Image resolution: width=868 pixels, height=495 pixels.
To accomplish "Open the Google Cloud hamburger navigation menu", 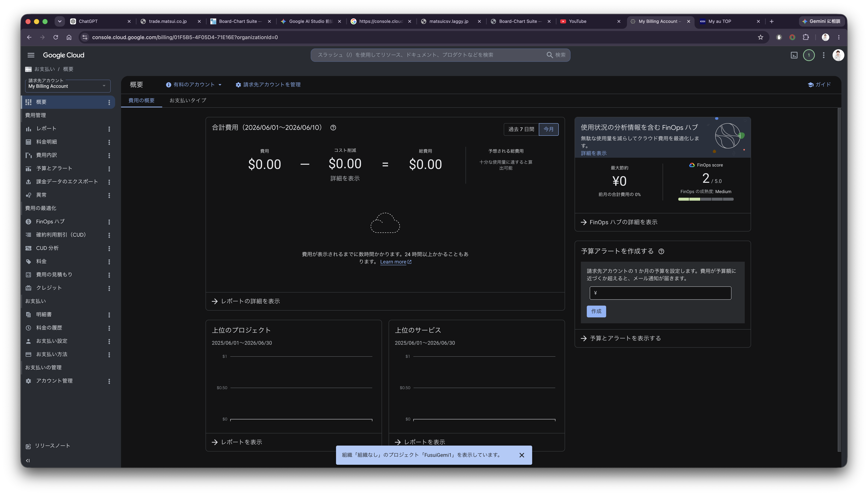I will [31, 55].
